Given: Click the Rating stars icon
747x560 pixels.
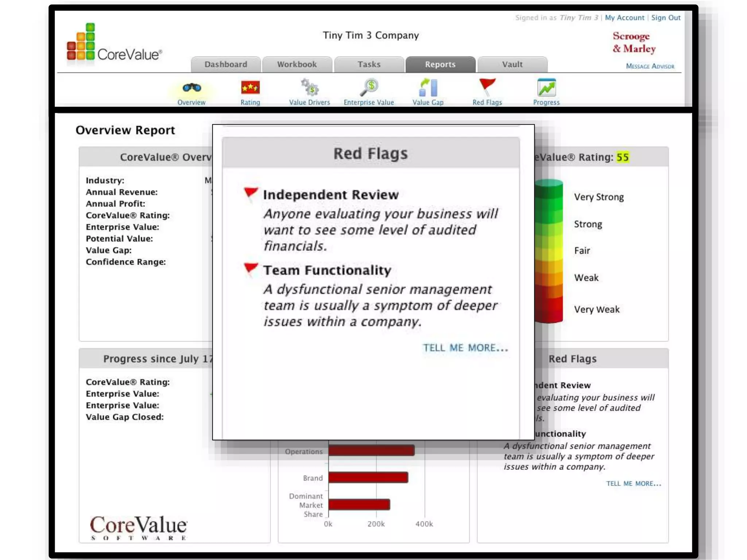Looking at the screenshot, I should coord(250,88).
